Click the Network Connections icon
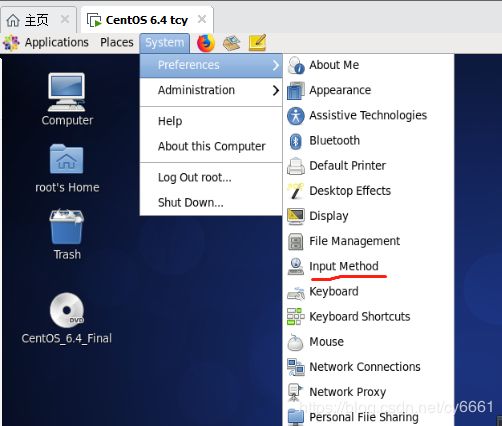 [x=296, y=367]
